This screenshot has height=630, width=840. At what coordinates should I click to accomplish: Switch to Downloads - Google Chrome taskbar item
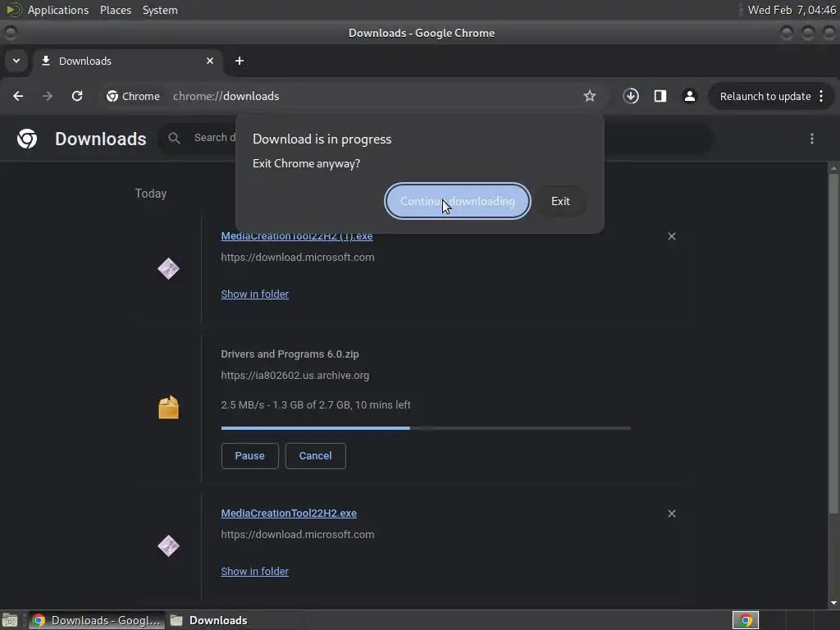96,620
